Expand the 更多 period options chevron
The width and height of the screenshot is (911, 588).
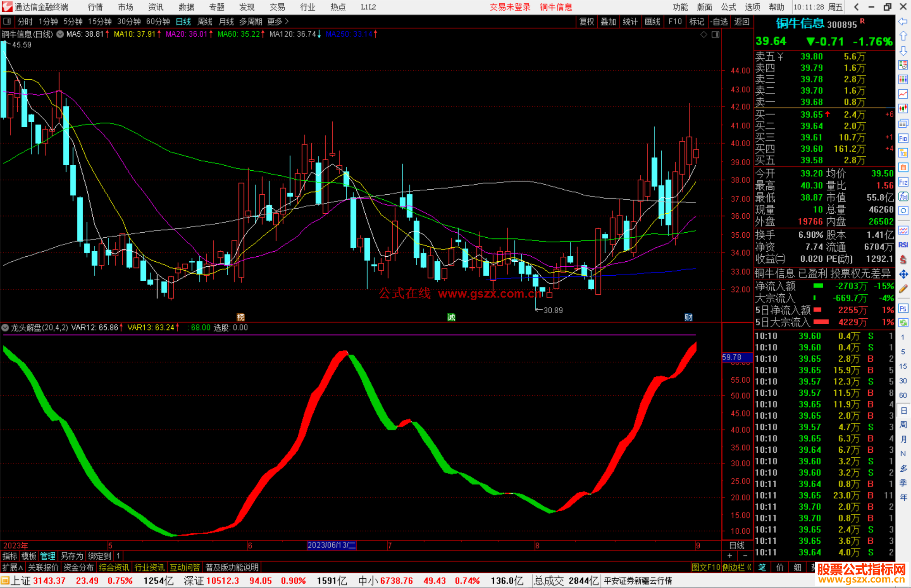(287, 21)
